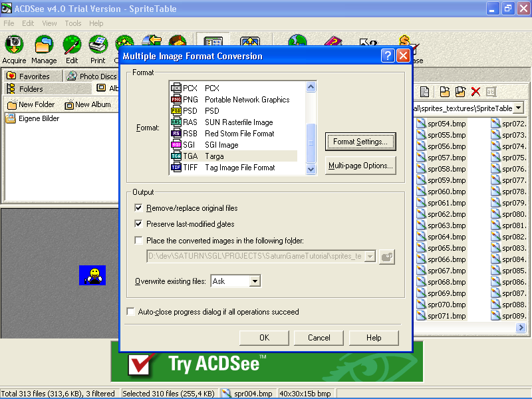Select file spr060.bmp
Screen dimensions: 532x399
pyautogui.click(x=442, y=192)
